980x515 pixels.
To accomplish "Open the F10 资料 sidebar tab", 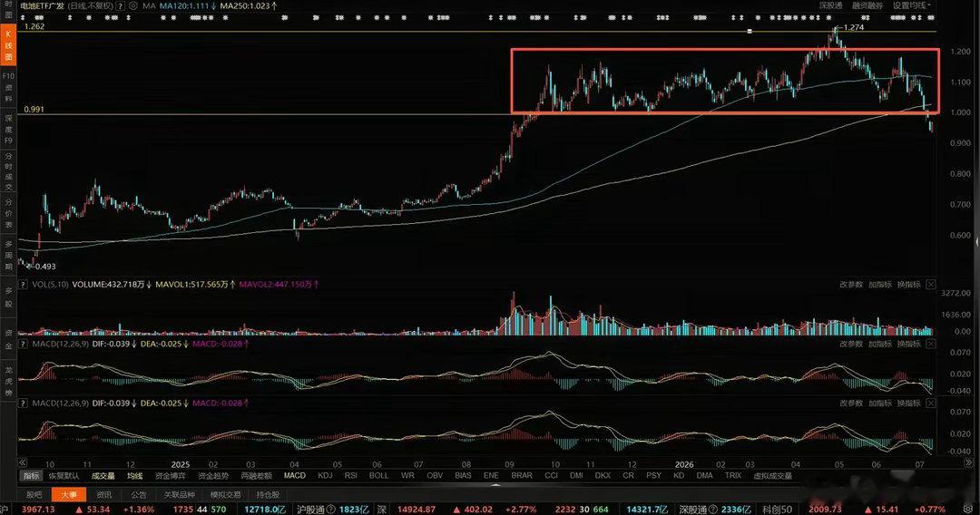I will [x=9, y=87].
